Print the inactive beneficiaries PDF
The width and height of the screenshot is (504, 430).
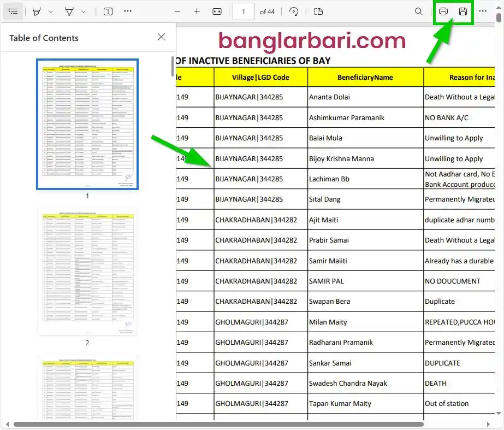(443, 11)
